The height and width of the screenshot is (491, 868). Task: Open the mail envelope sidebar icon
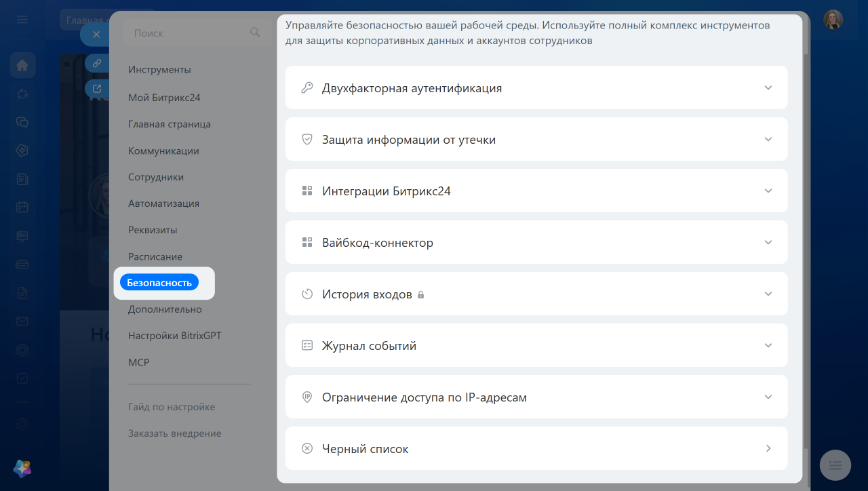click(x=22, y=321)
